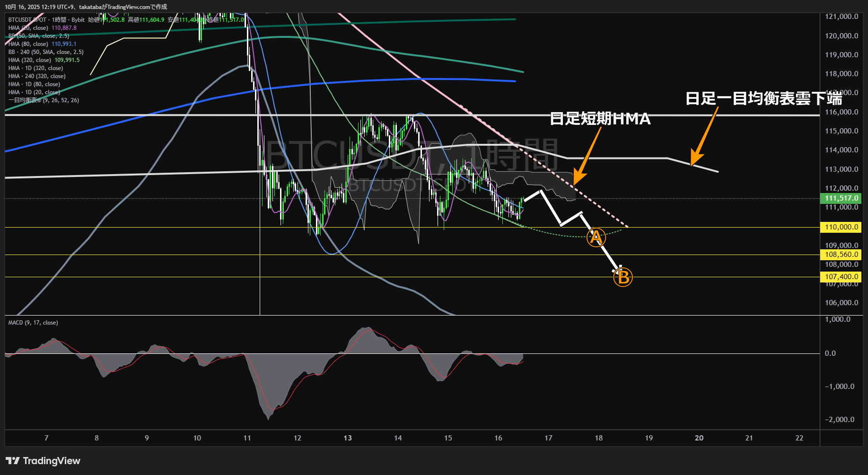The image size is (868, 475).
Task: Click the yellow 110,000.0 price label
Action: point(841,227)
